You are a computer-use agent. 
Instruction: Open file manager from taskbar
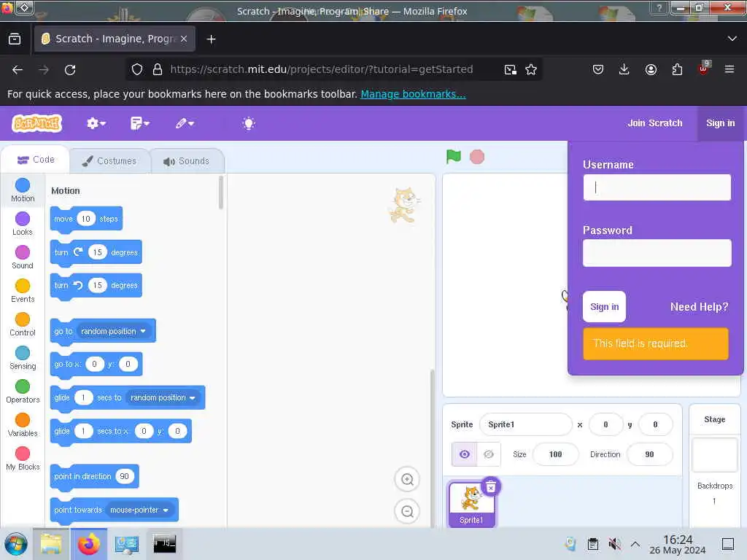(x=50, y=544)
